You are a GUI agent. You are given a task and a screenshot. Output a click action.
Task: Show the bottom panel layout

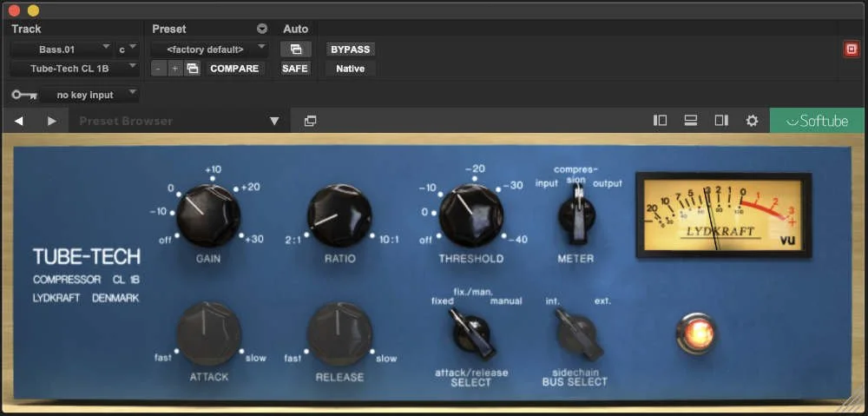(690, 120)
